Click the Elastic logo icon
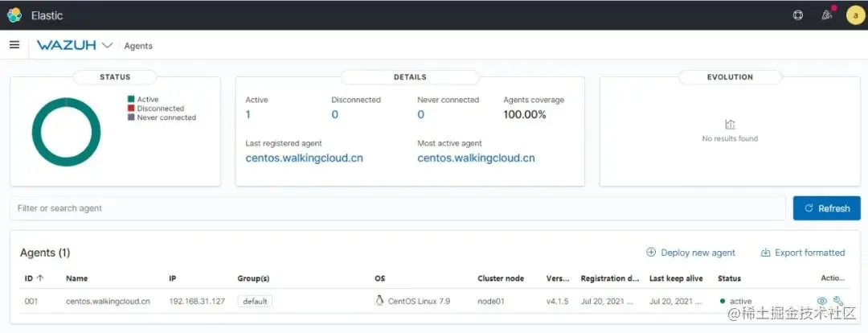Image resolution: width=868 pixels, height=333 pixels. 14,15
